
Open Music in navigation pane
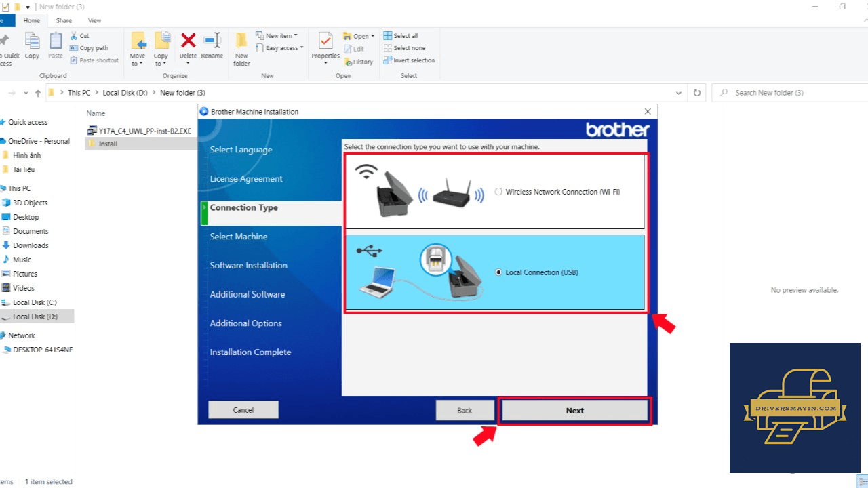[22, 260]
